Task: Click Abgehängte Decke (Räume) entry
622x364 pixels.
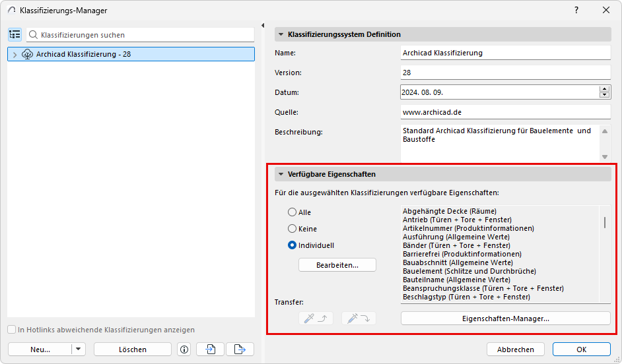Action: 450,211
